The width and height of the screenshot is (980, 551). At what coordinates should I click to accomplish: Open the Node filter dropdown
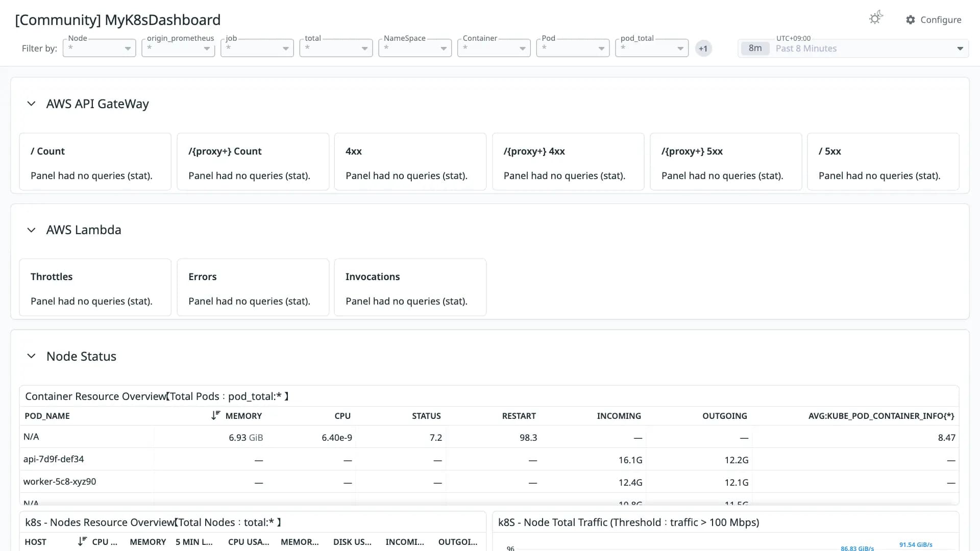tap(100, 48)
